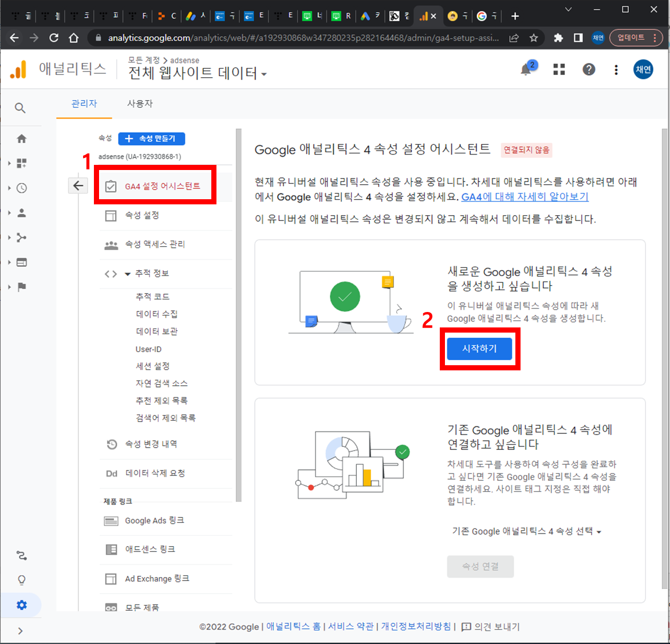Open the Attribution path icon

[21, 556]
